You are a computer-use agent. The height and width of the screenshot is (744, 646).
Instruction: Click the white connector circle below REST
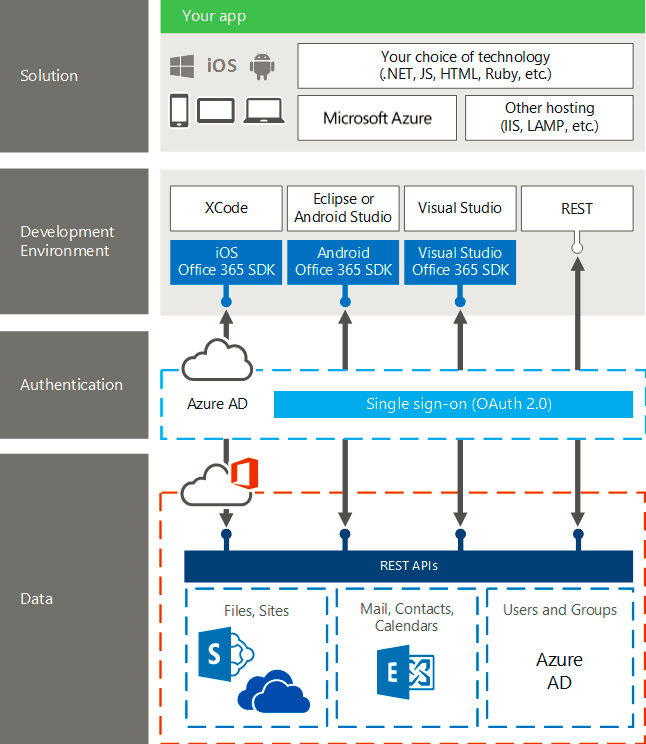577,248
